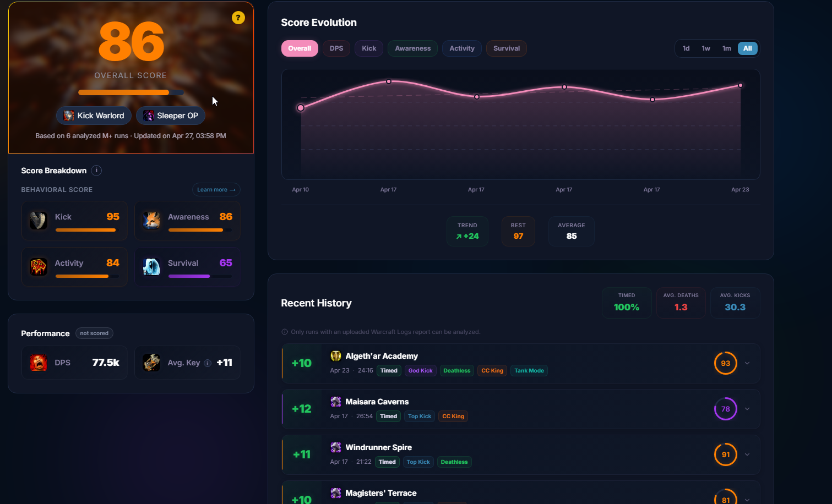Click the Activity score 84 value
The image size is (832, 504).
tap(113, 263)
